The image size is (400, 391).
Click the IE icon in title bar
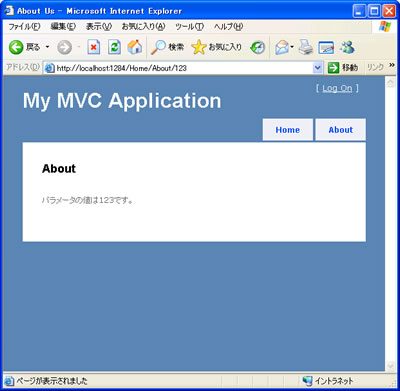point(9,11)
